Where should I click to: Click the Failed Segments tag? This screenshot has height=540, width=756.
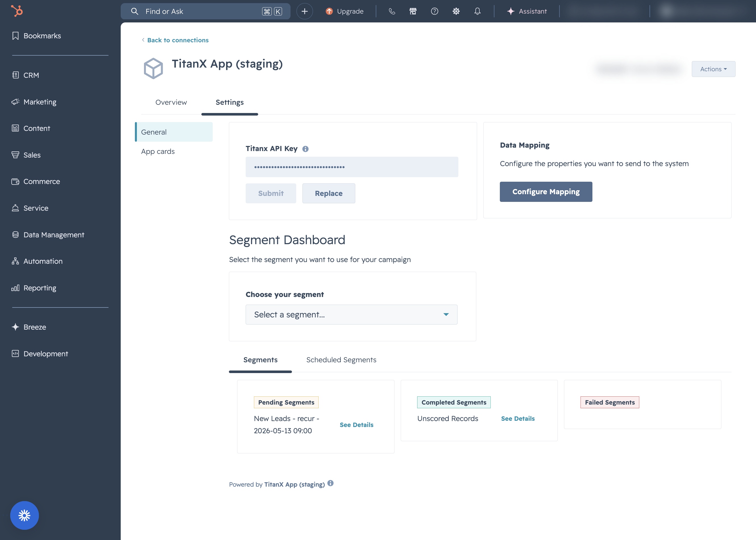coord(610,402)
